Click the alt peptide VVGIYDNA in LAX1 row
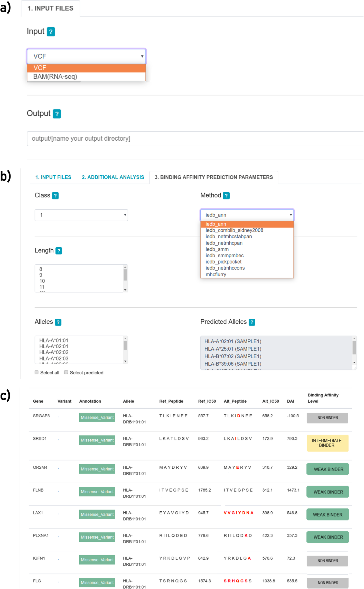Screen dimensions: 364x589 (x=239, y=513)
